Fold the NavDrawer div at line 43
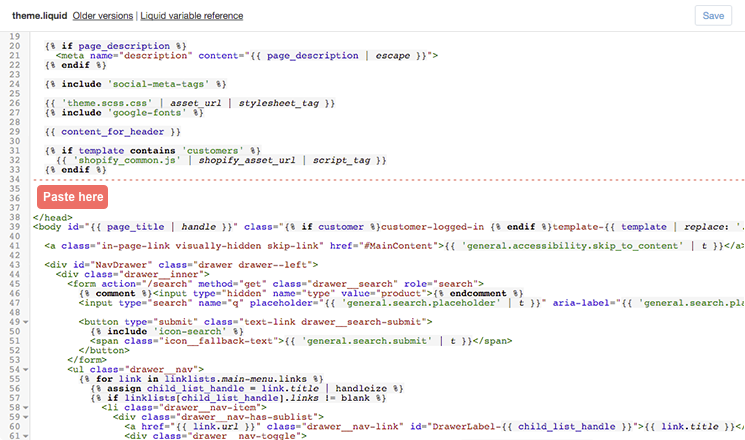Screen dimensions: 745x440 (x=26, y=265)
